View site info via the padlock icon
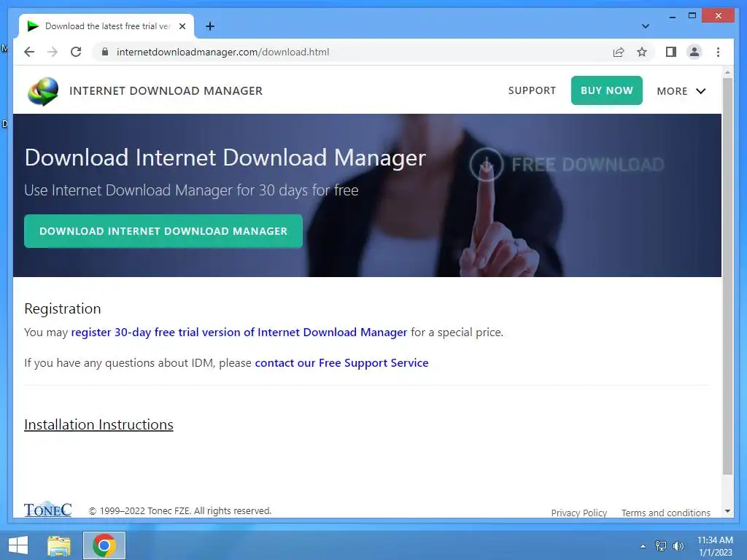747x560 pixels. pyautogui.click(x=105, y=52)
